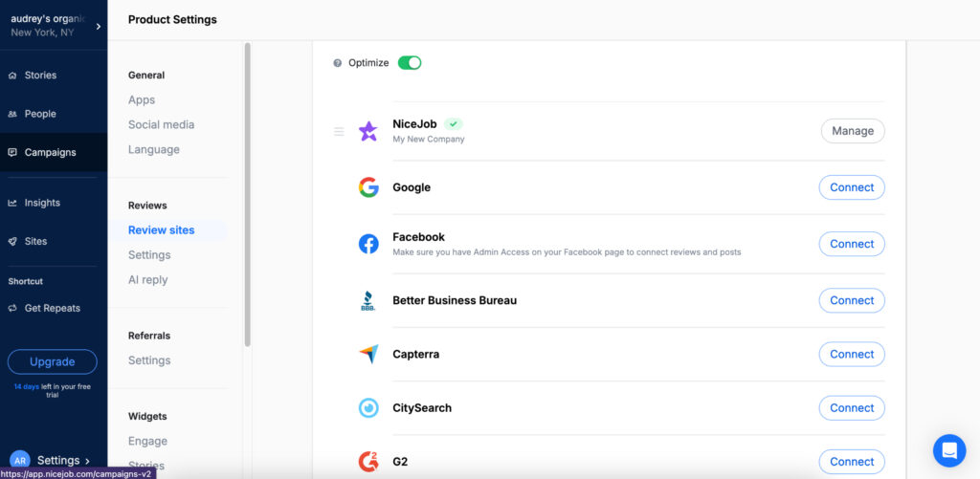980x479 pixels.
Task: Open Apps under General settings
Action: click(x=142, y=100)
